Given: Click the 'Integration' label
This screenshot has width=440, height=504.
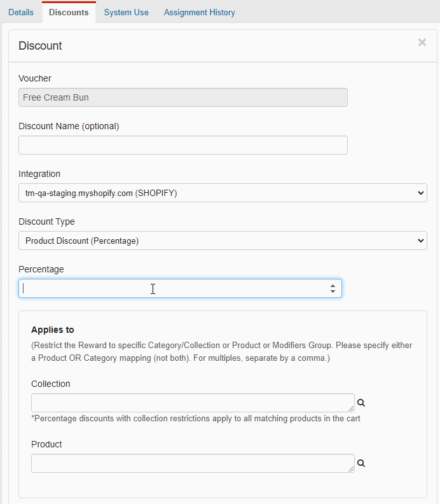Looking at the screenshot, I should pyautogui.click(x=39, y=174).
